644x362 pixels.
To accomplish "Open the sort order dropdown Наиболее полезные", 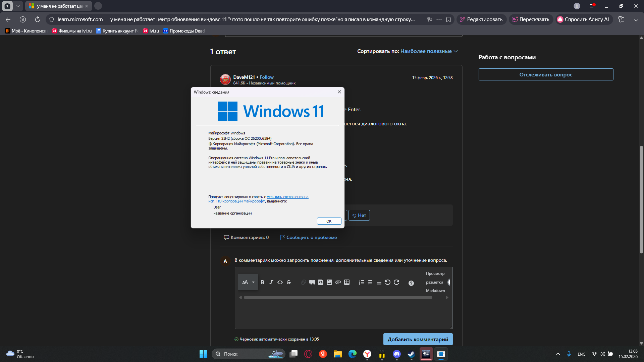I will (429, 51).
